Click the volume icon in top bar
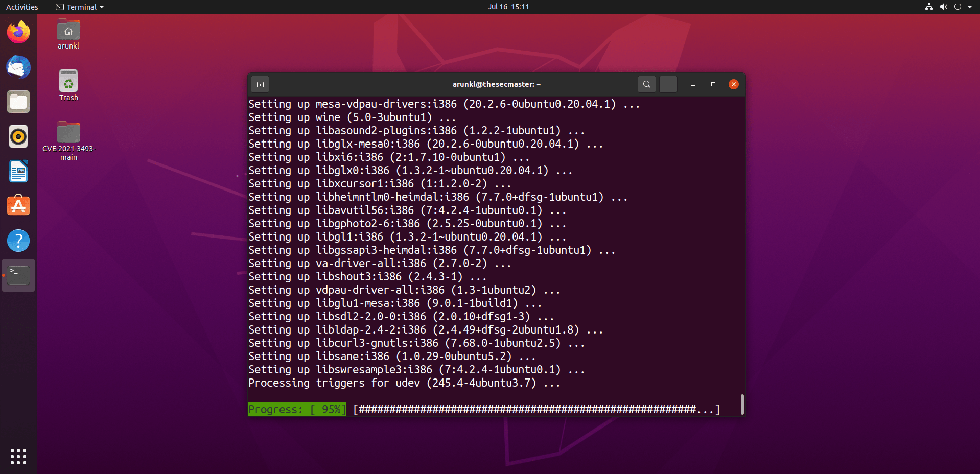The image size is (980, 474). [943, 7]
